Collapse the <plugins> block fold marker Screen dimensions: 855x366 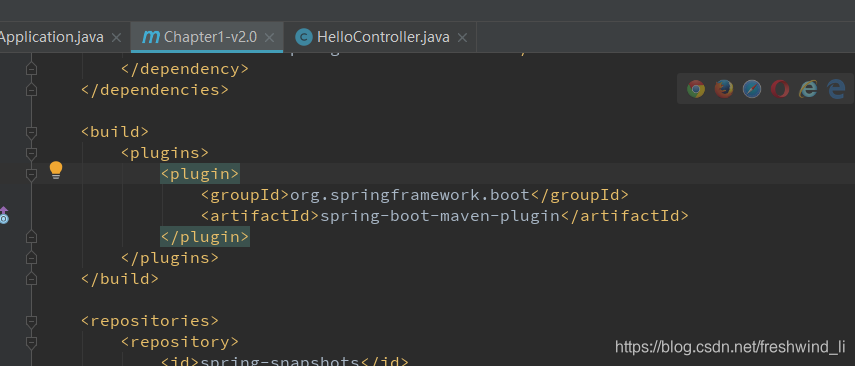coord(32,153)
